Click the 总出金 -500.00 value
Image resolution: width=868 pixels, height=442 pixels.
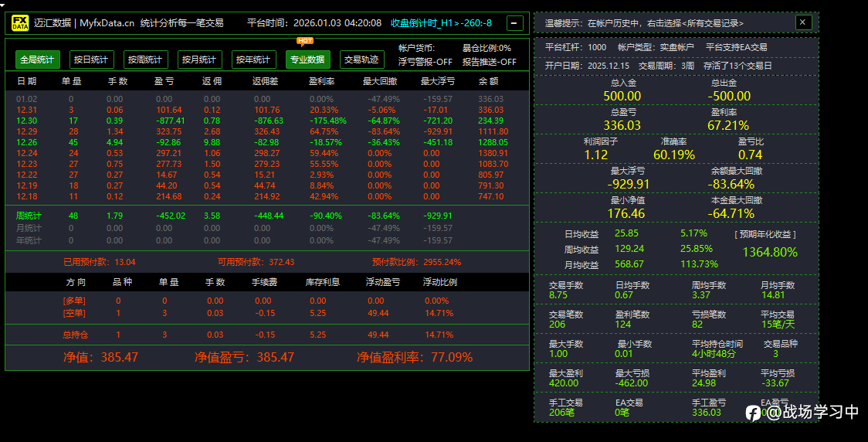(729, 96)
